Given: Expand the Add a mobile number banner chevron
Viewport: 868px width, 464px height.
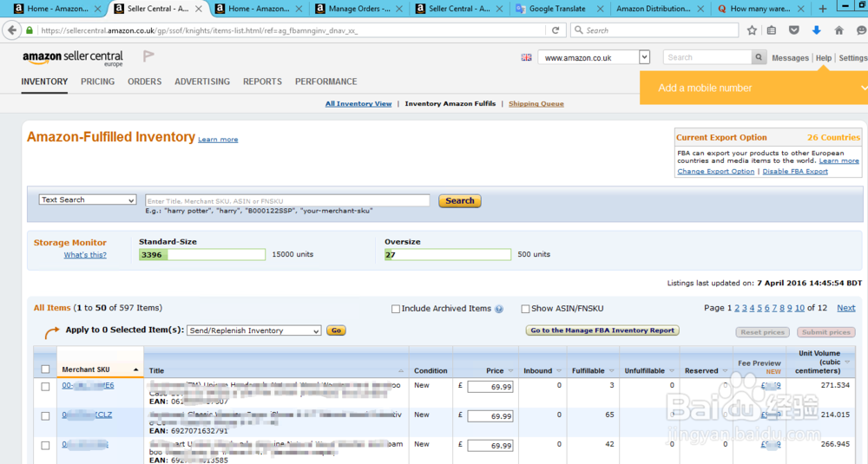Looking at the screenshot, I should [863, 88].
